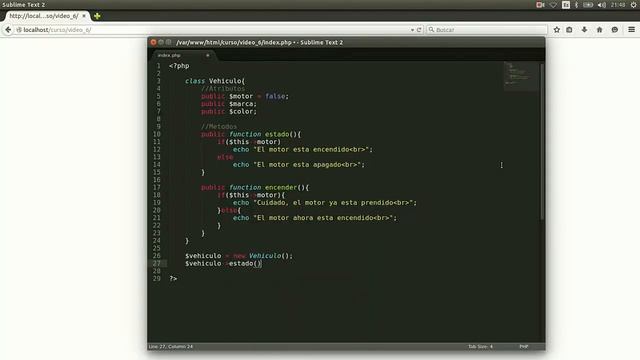Click the '$vehiculo->estado()' line

tap(223, 264)
